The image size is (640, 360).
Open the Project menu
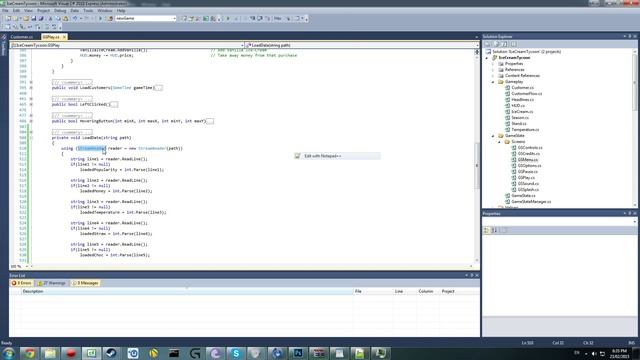tap(43, 11)
